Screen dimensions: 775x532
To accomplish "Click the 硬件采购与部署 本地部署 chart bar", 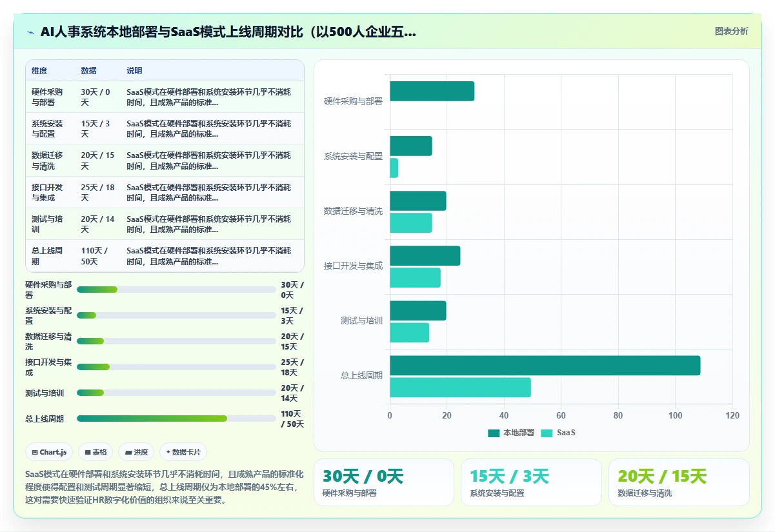I will pyautogui.click(x=432, y=91).
